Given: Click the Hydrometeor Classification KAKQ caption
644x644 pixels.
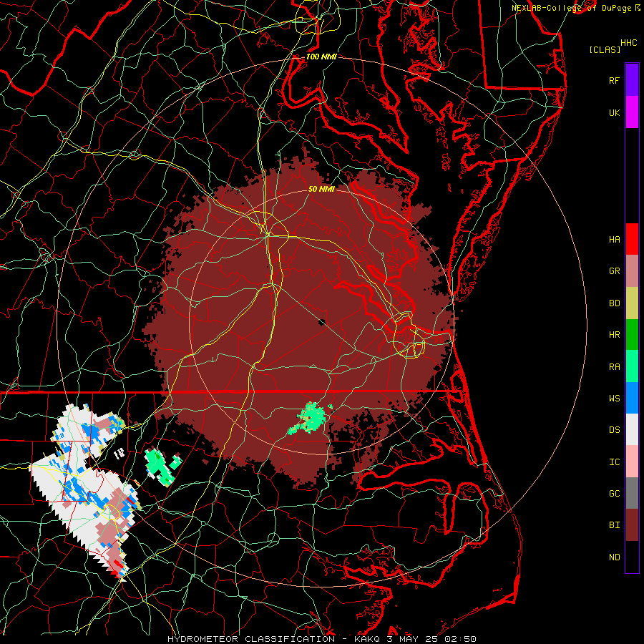Looking at the screenshot, I should [321, 639].
